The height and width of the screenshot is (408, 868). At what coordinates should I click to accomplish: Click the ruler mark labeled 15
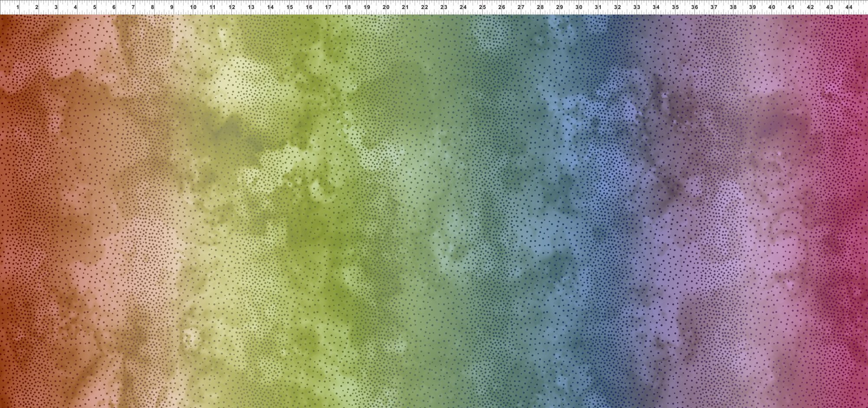tap(289, 7)
